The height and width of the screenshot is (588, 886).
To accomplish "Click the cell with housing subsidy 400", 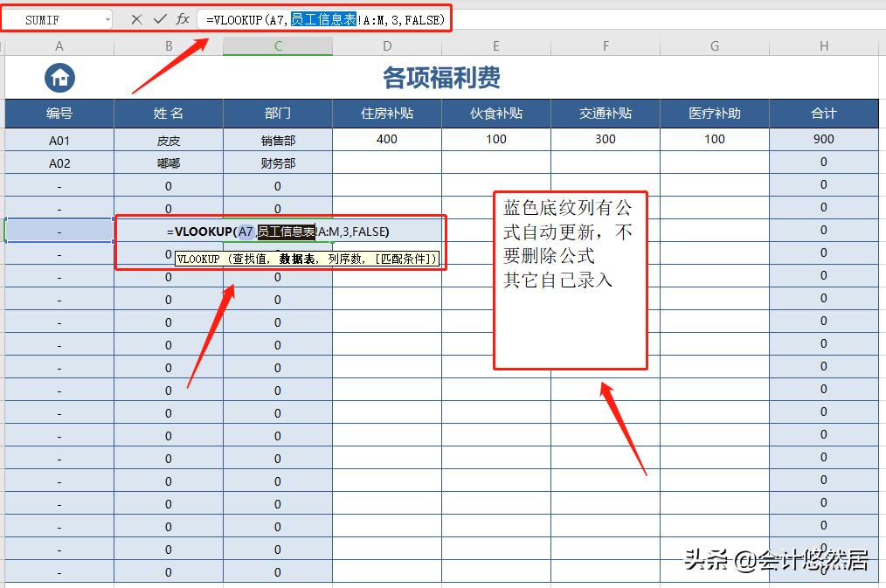I will (x=387, y=139).
